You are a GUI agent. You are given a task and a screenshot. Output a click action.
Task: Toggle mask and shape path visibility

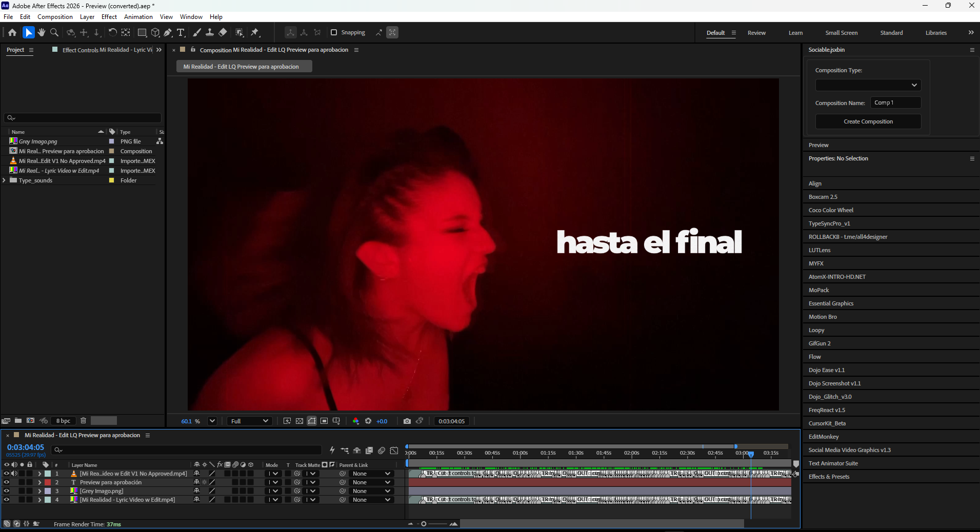312,421
